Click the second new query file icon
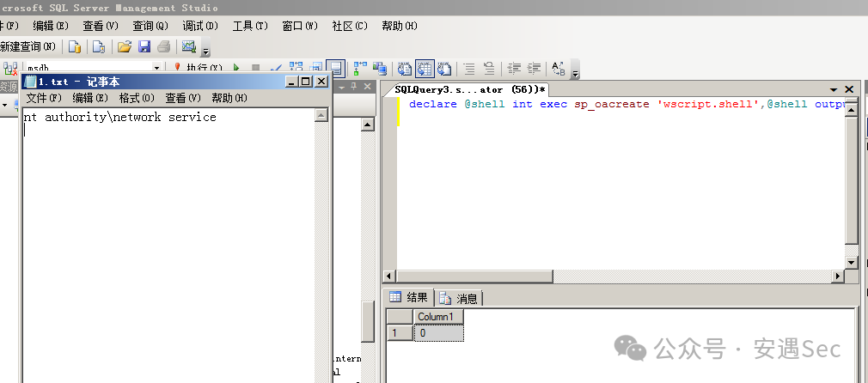 99,47
